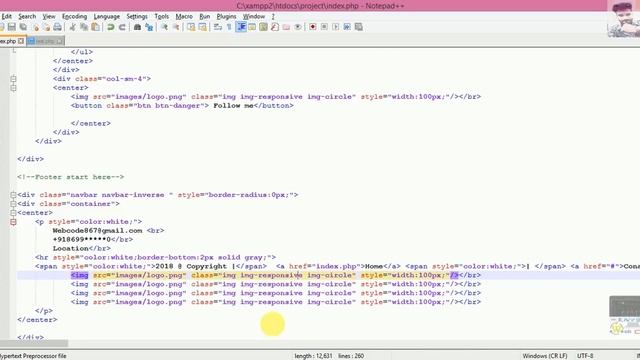Click the green Undo arrow icon
640x360 pixels.
111,27
